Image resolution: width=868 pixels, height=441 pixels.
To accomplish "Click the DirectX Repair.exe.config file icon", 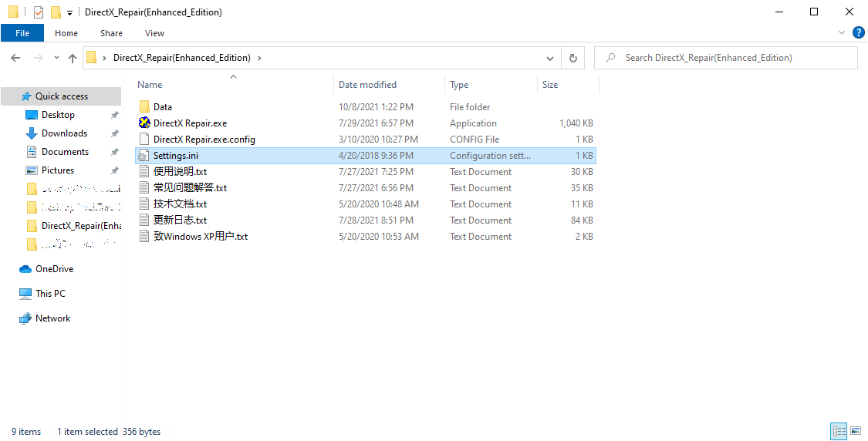I will coord(144,139).
